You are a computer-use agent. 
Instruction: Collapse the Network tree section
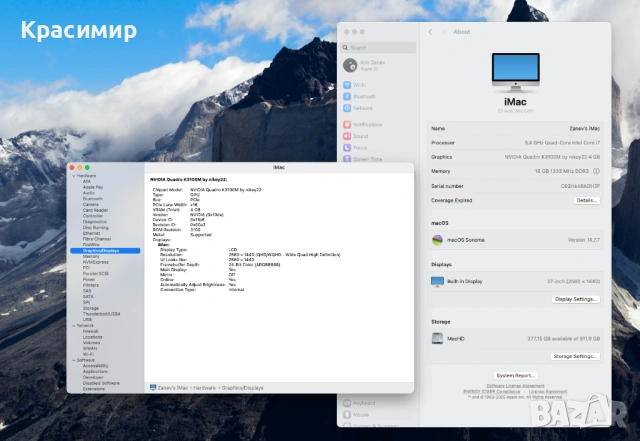point(74,325)
